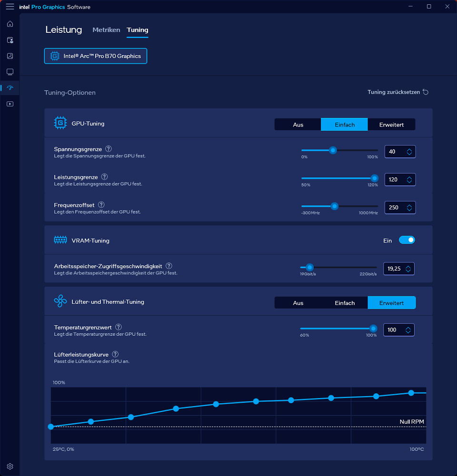
Task: Show help for Leistungsgrenze
Action: click(105, 177)
